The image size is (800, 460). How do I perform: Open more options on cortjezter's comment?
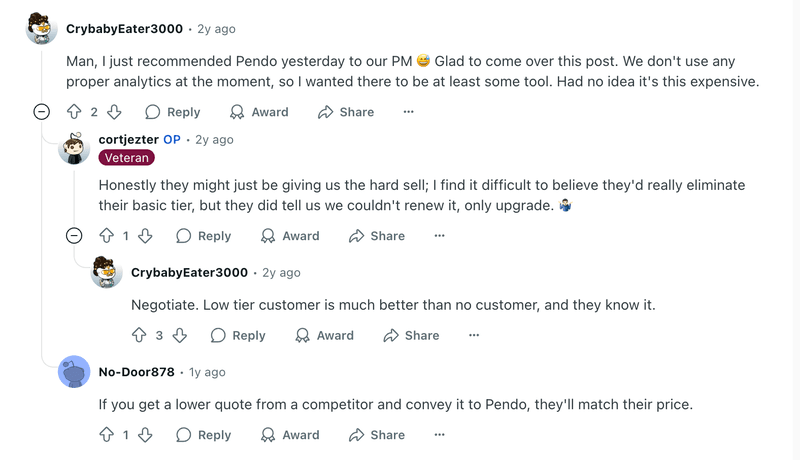tap(439, 236)
